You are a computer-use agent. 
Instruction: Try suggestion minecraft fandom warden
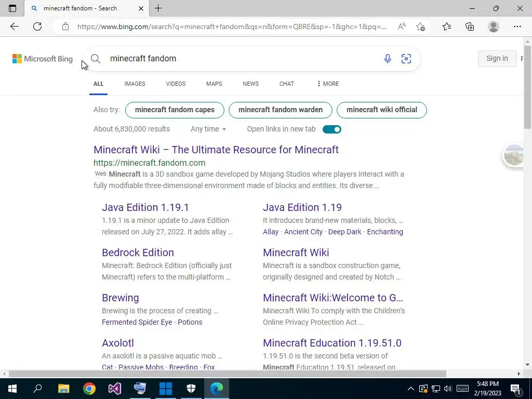click(x=281, y=110)
